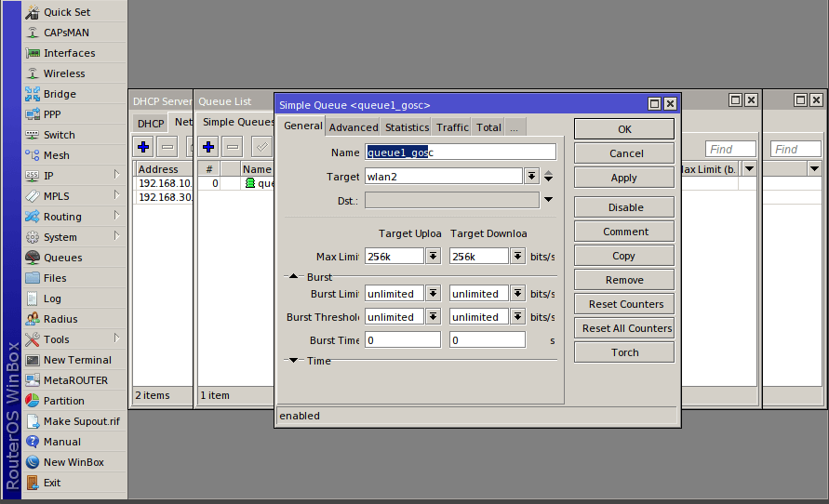Open the Radius menu icon
The height and width of the screenshot is (504, 829).
33,319
